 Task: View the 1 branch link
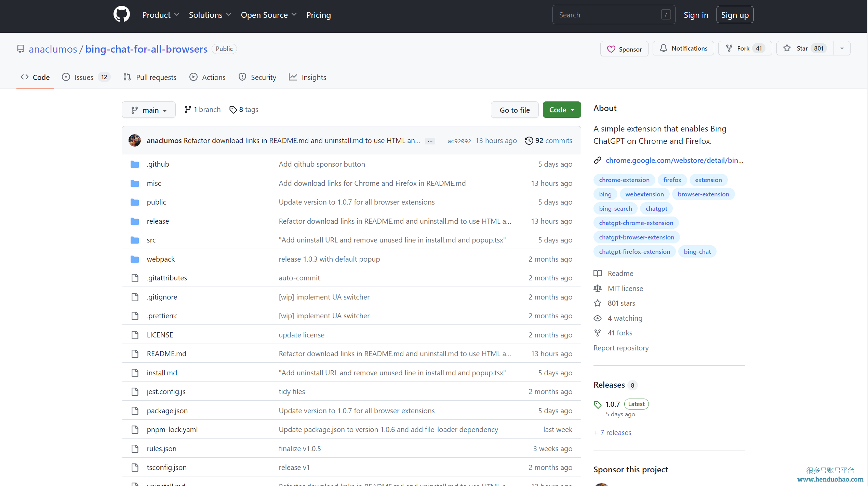(202, 110)
